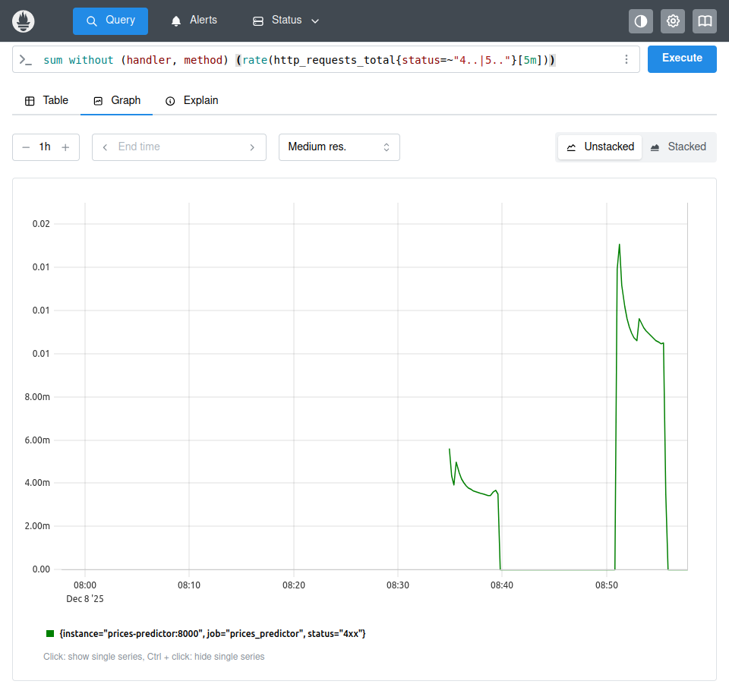
Task: Switch to the Table tab
Action: 46,100
